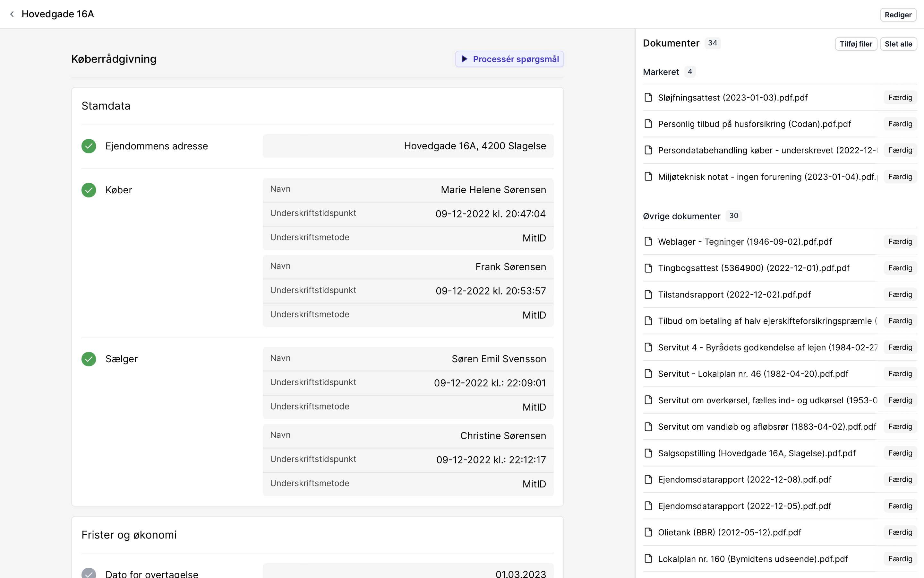924x578 pixels.
Task: Click file icon of Servitut Lokalplan nr. 46
Action: coord(648,373)
